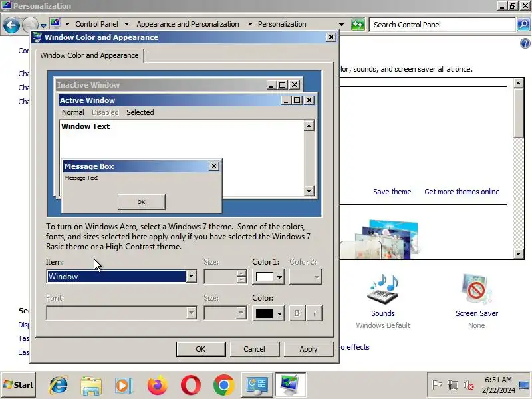Open Opera browser from taskbar
Image resolution: width=532 pixels, height=399 pixels.
click(191, 386)
